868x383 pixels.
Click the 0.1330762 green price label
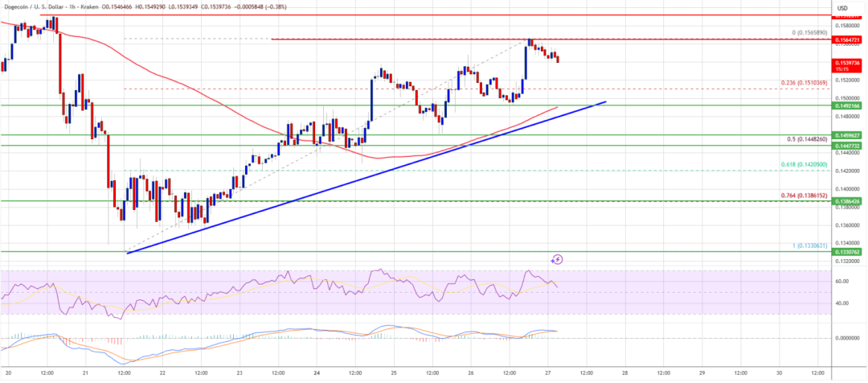(848, 252)
